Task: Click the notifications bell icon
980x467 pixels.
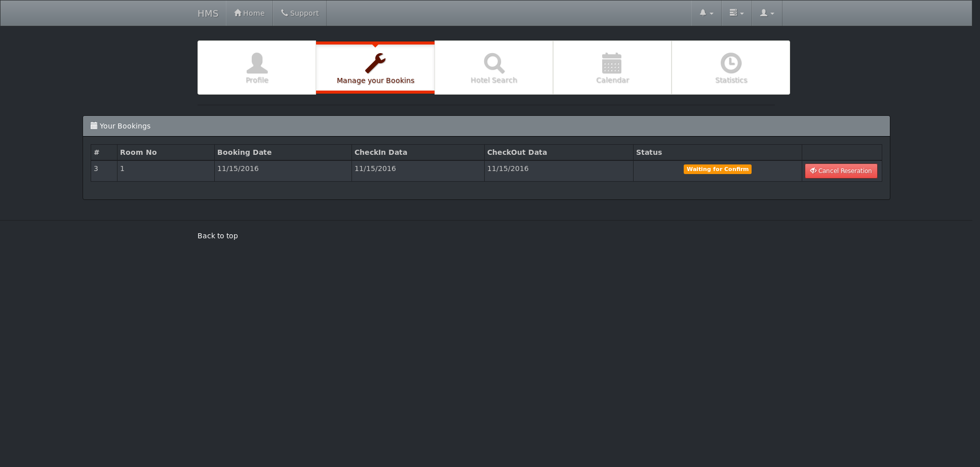Action: click(x=703, y=13)
